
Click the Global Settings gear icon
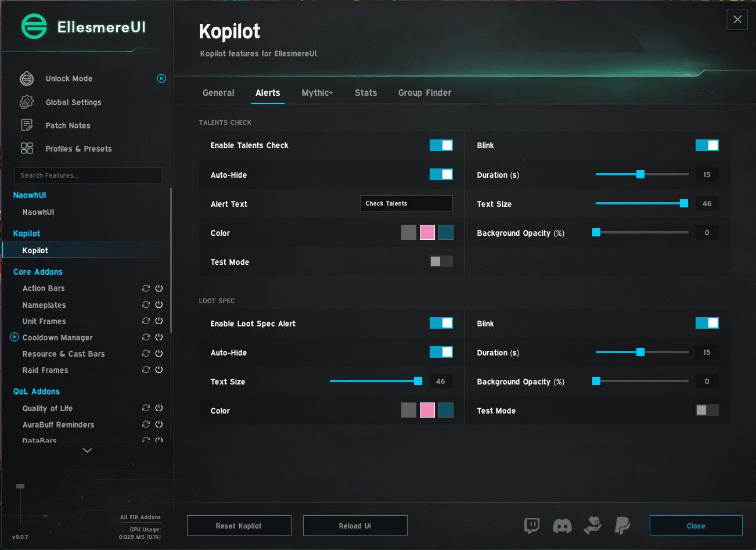[x=27, y=102]
